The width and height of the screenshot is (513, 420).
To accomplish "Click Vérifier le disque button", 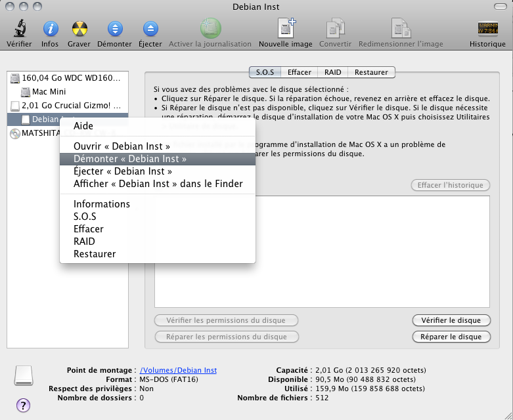I will point(451,320).
